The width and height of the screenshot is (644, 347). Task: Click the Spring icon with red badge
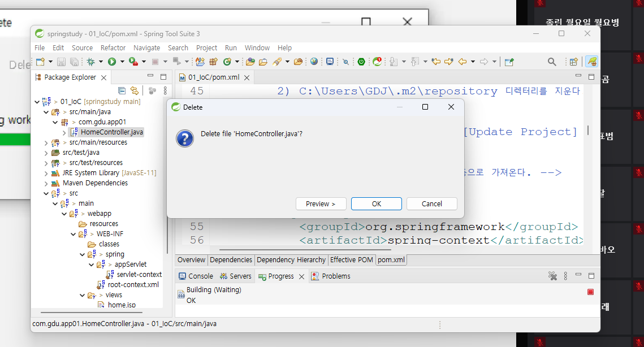tap(377, 62)
